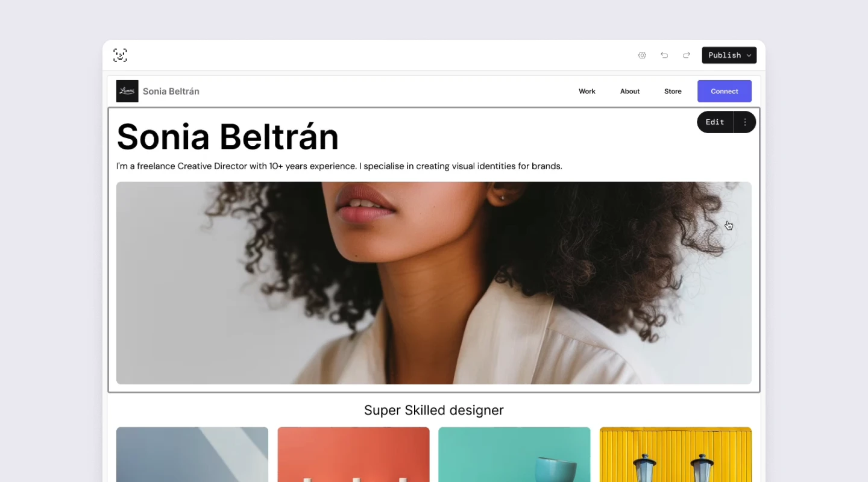Publish the site
Image resolution: width=868 pixels, height=482 pixels.
tap(725, 55)
